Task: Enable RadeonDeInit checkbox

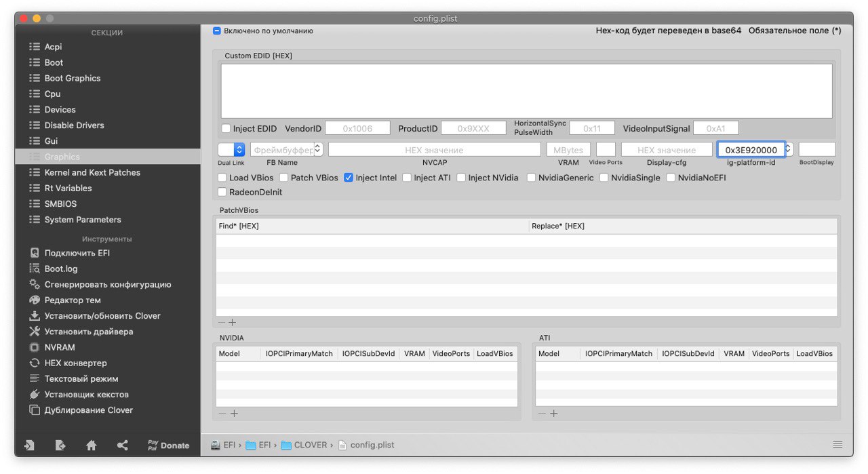Action: pos(222,192)
